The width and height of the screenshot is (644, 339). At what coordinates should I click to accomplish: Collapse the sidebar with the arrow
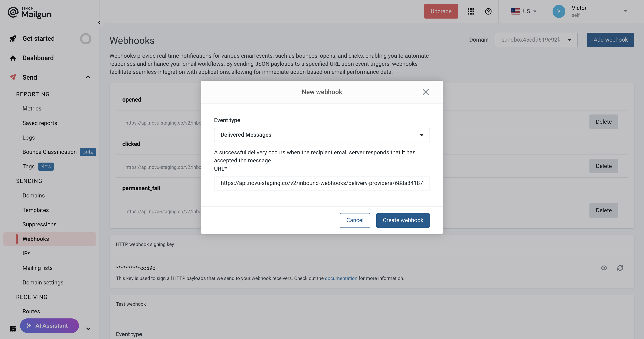(x=99, y=23)
